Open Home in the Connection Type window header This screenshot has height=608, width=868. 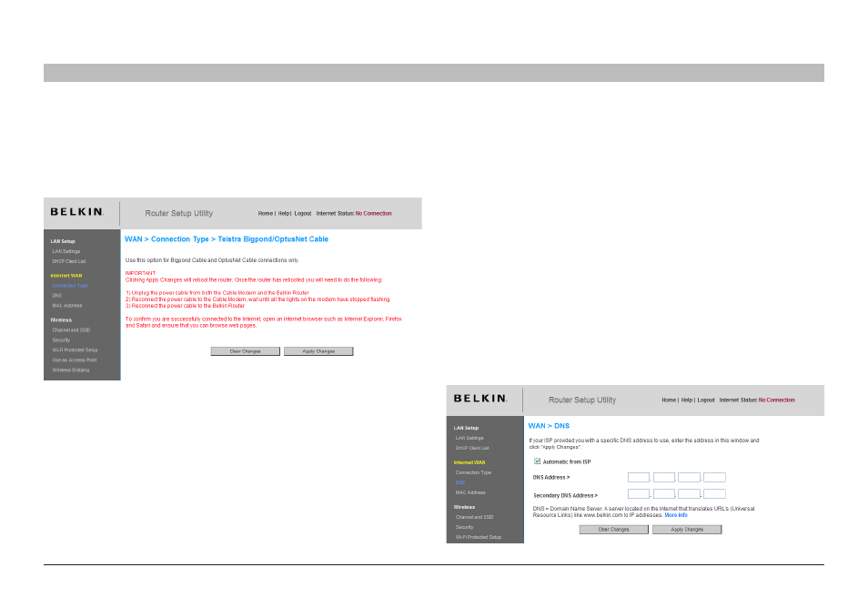(265, 213)
